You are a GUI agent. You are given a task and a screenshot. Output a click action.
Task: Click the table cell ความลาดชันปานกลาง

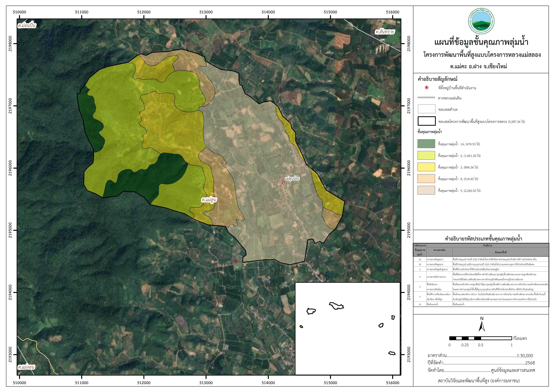click(436, 277)
